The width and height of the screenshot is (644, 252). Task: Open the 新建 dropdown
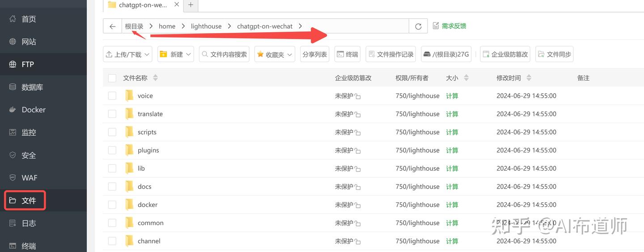(x=175, y=54)
